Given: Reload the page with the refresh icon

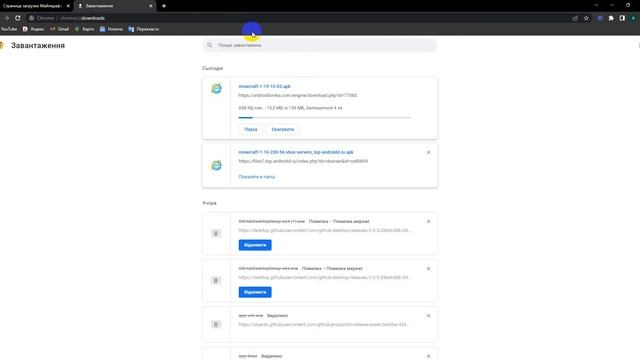Looking at the screenshot, I should pos(18,18).
